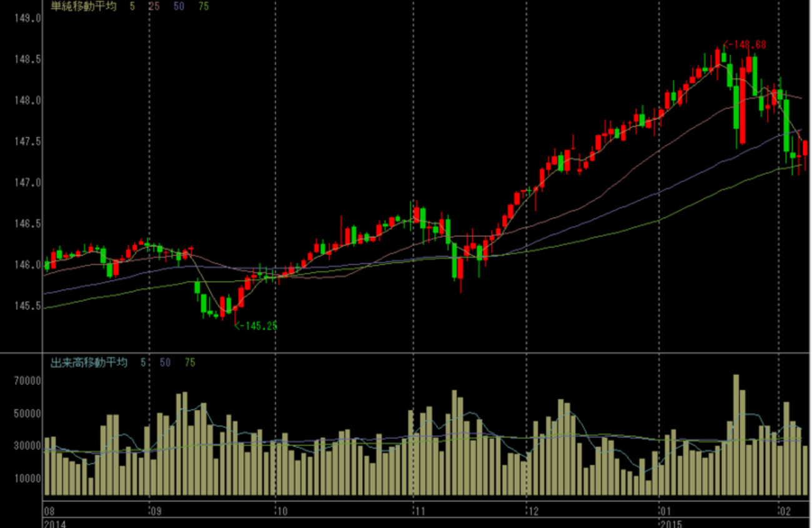Click the 145.25 low price annotation

coord(255,325)
